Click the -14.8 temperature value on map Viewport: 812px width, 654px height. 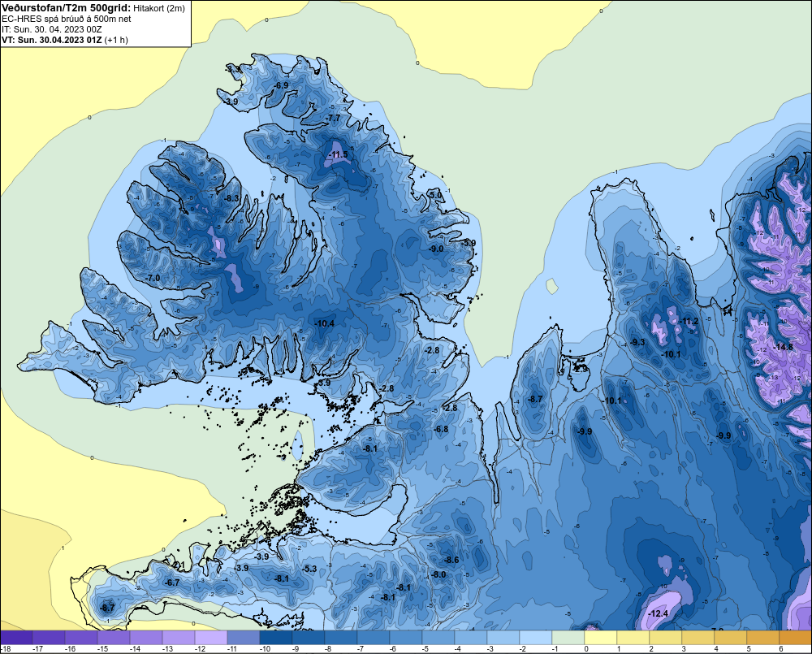pos(783,347)
